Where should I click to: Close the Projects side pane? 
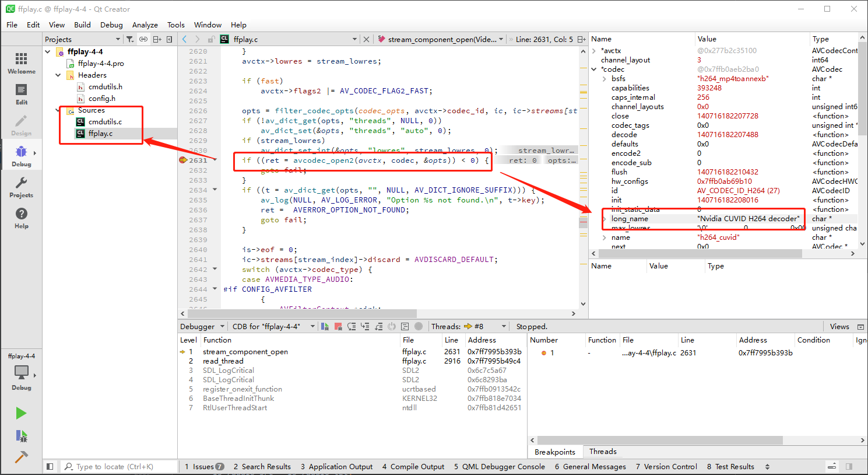(x=170, y=39)
